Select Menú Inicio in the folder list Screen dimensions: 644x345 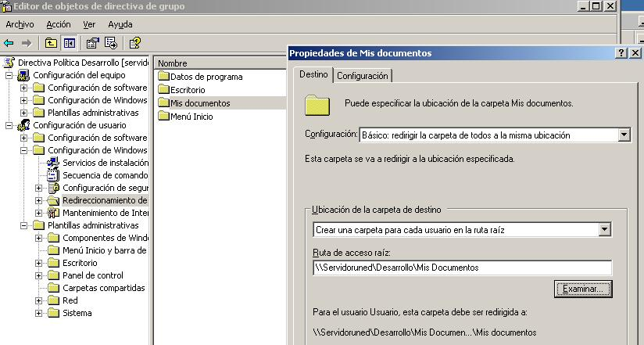click(191, 117)
